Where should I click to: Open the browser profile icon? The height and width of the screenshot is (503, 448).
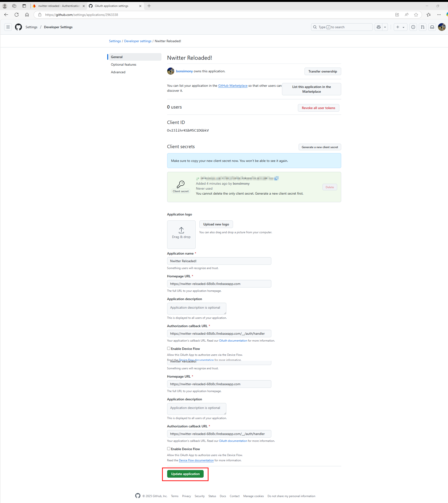(5, 6)
